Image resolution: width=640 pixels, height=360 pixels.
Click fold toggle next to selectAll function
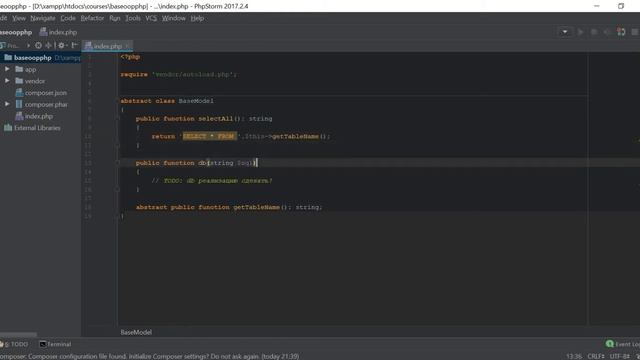tap(117, 119)
